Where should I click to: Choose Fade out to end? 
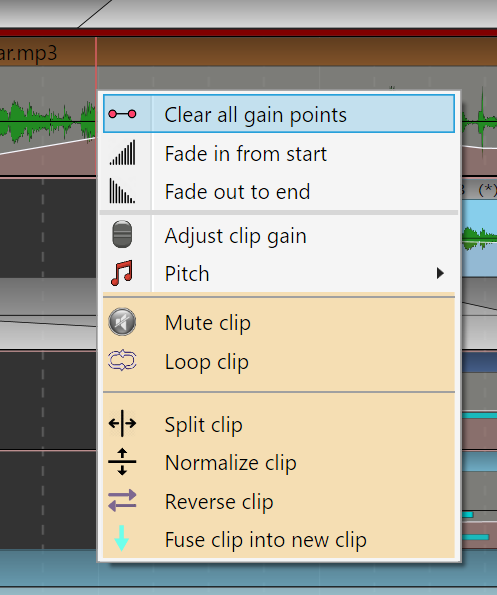click(279, 191)
